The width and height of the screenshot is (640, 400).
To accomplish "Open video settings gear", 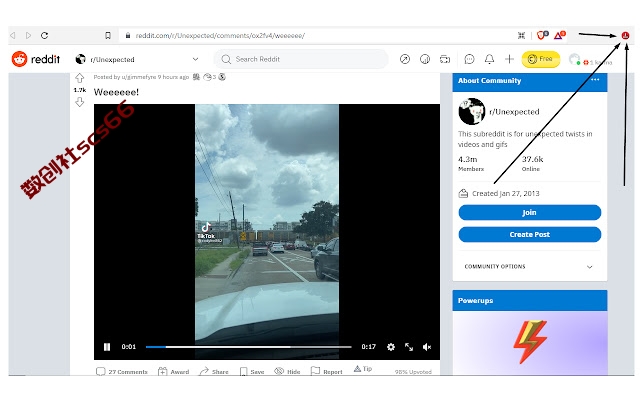I will click(x=391, y=347).
